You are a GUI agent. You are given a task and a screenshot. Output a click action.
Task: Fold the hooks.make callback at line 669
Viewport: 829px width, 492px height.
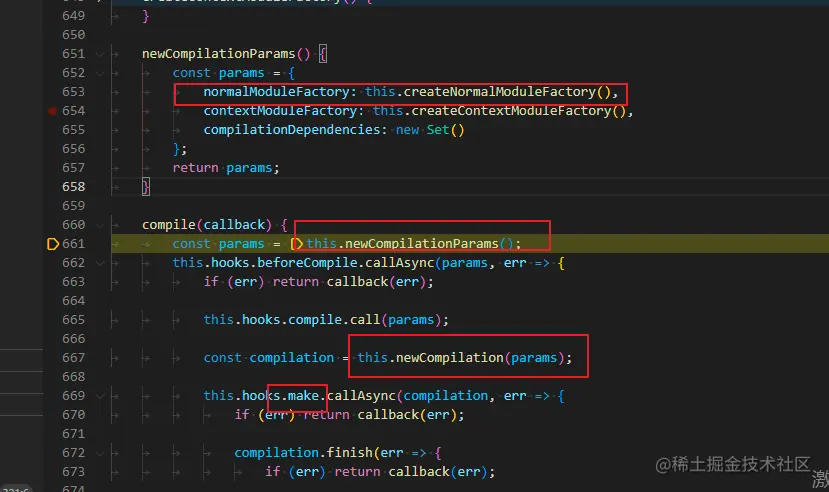[100, 396]
